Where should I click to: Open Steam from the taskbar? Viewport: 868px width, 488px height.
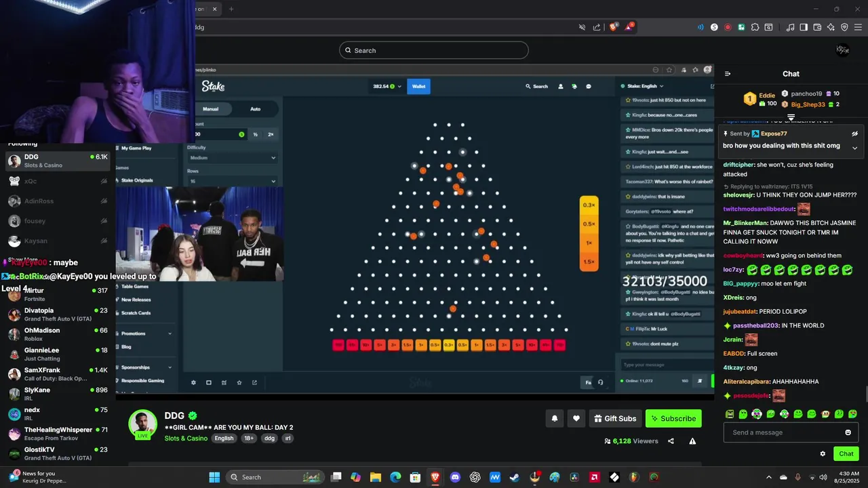pyautogui.click(x=515, y=477)
